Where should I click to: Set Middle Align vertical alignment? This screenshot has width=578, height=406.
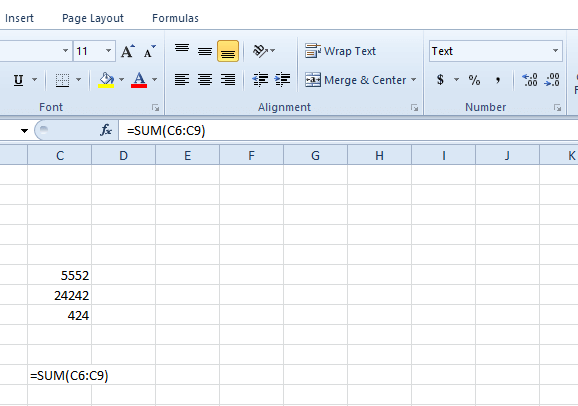tap(205, 51)
